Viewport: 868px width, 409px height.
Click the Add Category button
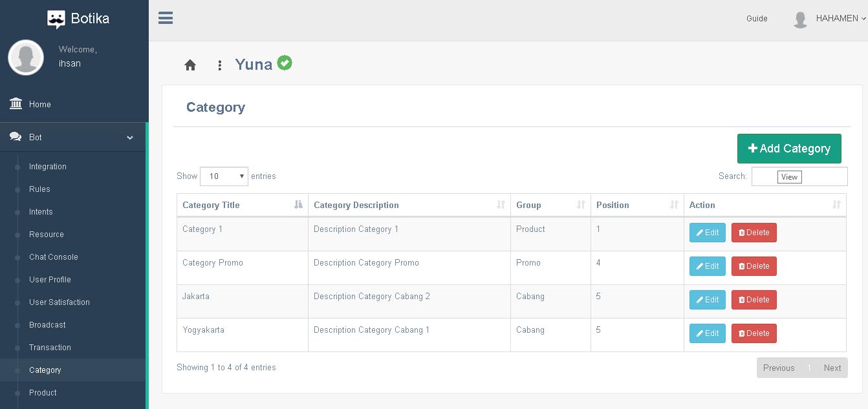click(x=789, y=149)
